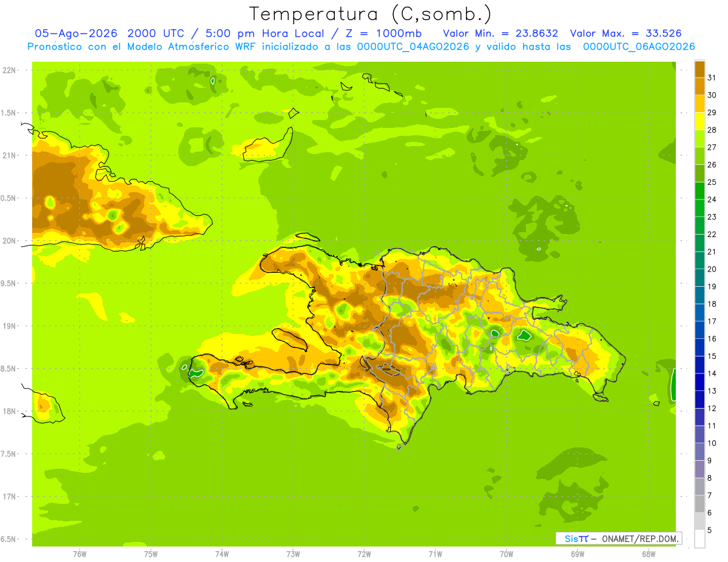Click the colorbar value "16"

click(x=712, y=339)
